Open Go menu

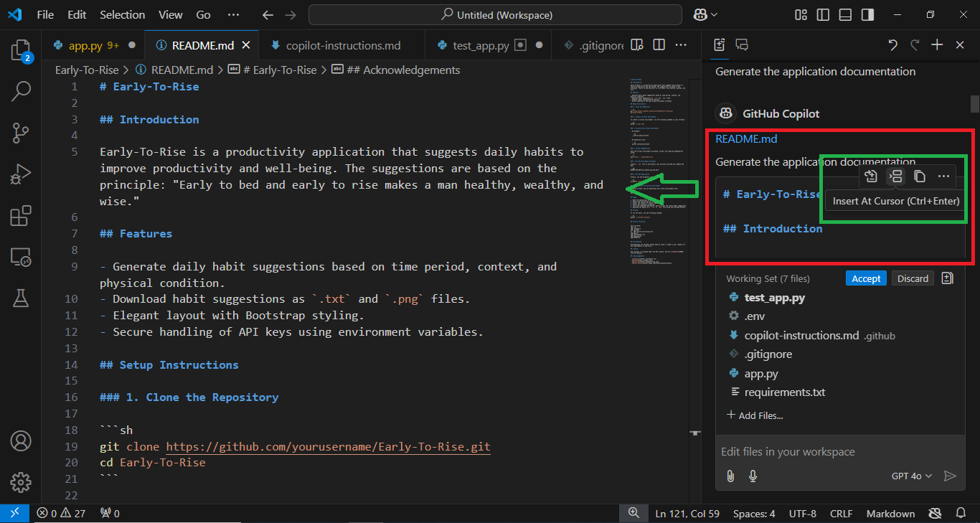pos(203,14)
